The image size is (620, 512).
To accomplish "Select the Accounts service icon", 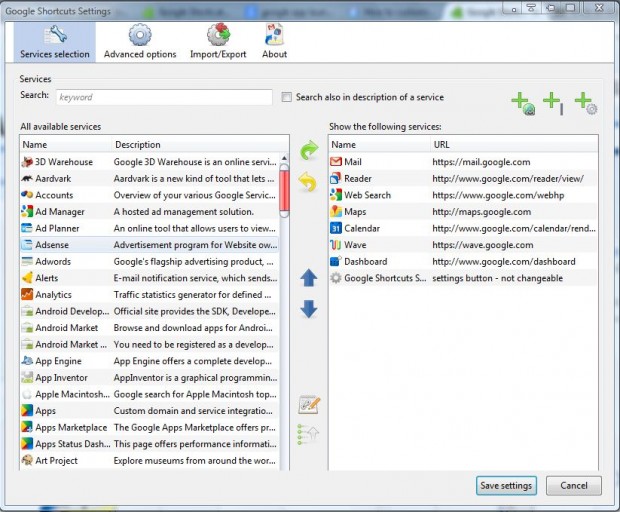I will pos(27,195).
